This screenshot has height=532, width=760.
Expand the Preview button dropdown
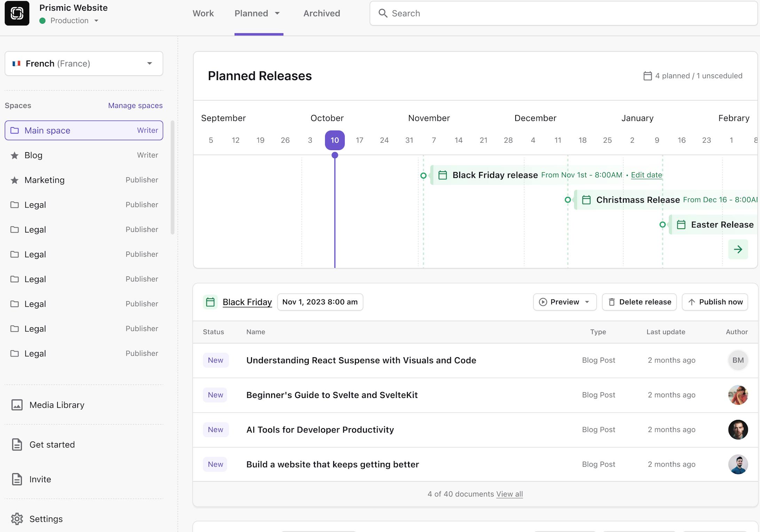point(587,302)
